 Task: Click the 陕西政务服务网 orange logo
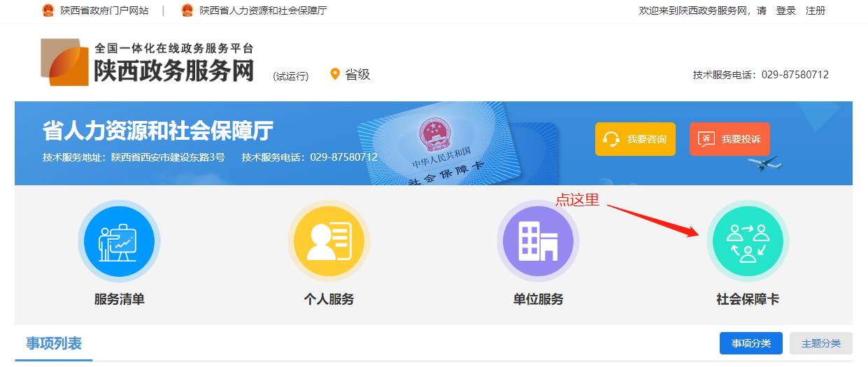click(x=65, y=62)
